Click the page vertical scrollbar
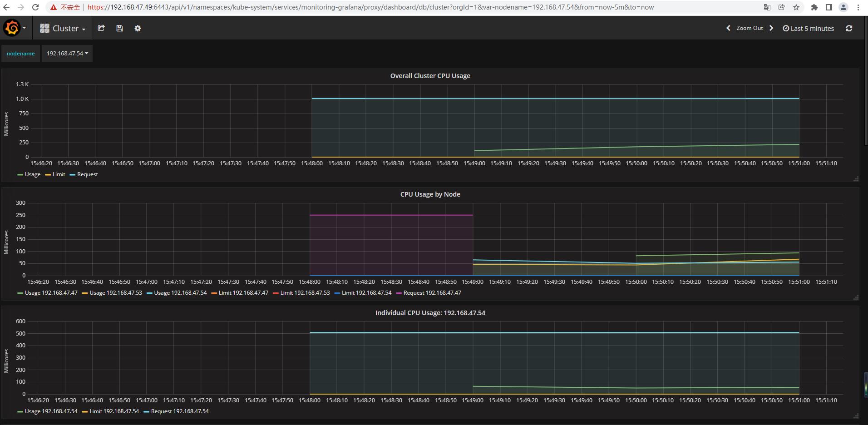Viewport: 868px width, 425px height. click(x=866, y=80)
